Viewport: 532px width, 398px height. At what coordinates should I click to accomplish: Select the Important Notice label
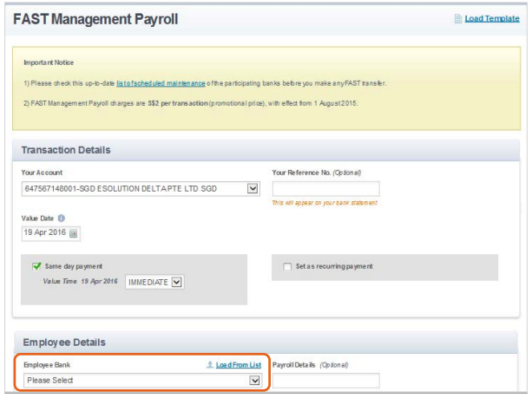click(49, 62)
